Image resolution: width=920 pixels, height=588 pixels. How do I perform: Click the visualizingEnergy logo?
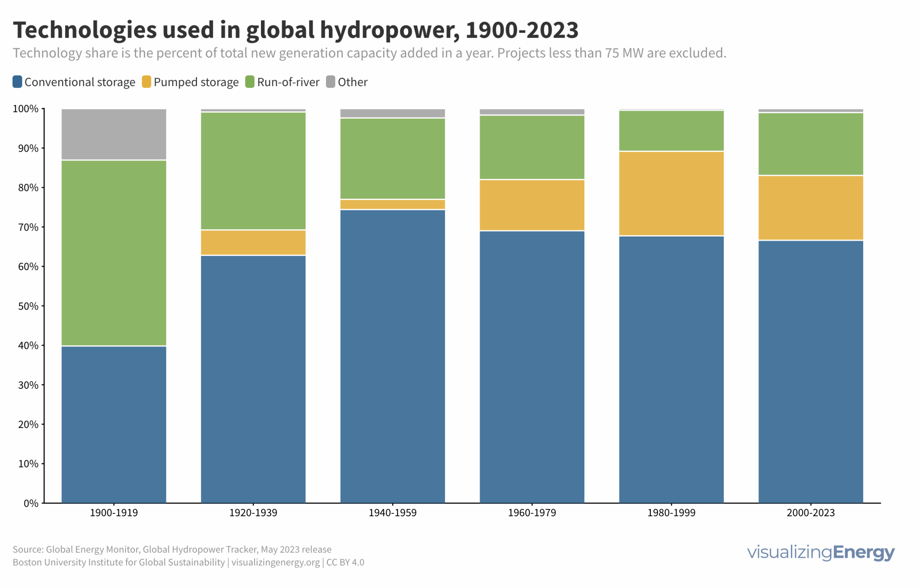point(821,552)
